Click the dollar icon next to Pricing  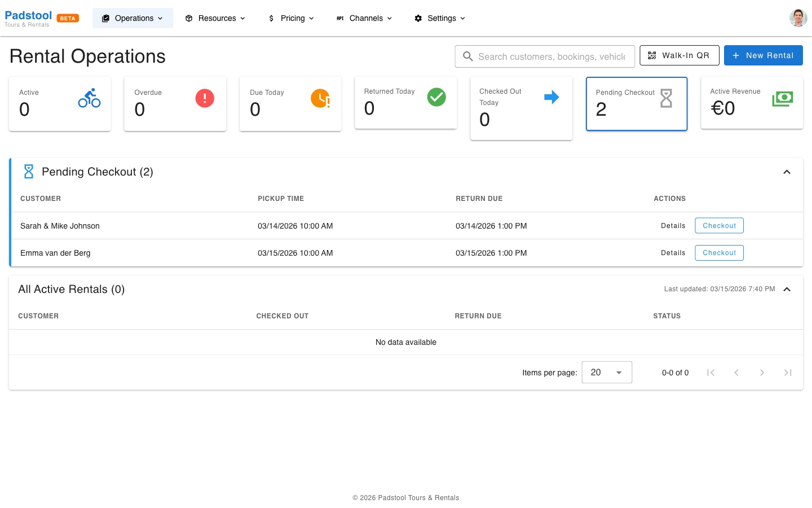[x=271, y=18]
